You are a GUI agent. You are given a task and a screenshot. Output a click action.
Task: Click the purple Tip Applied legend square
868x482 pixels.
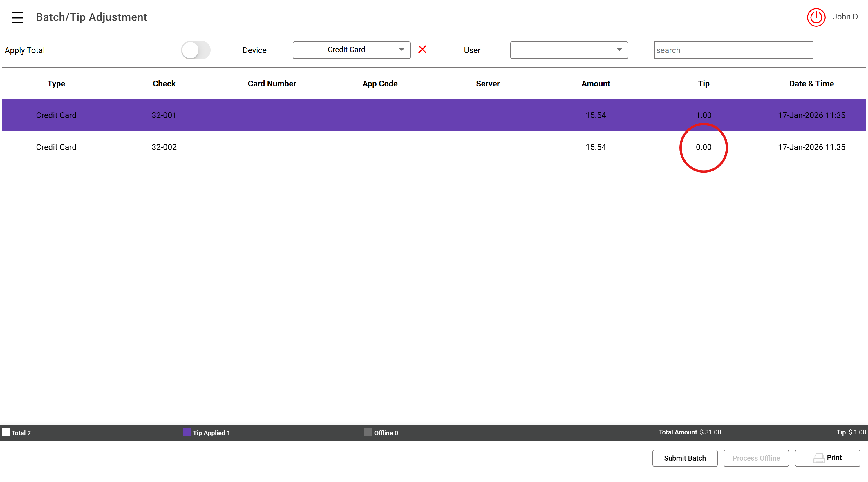[187, 432]
